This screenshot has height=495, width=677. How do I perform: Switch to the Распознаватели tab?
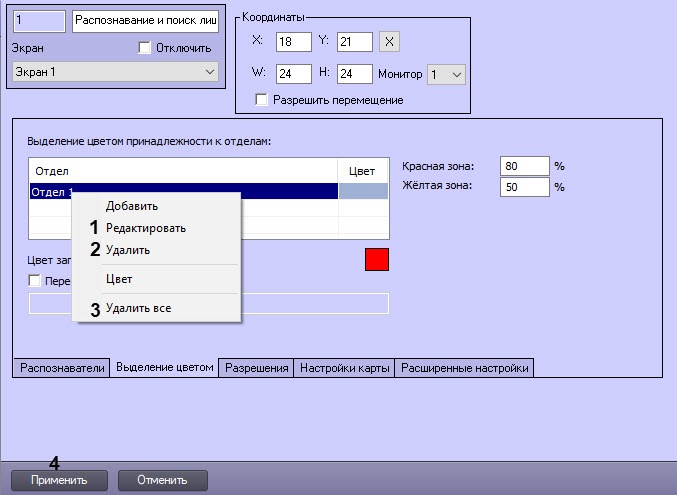tap(62, 368)
